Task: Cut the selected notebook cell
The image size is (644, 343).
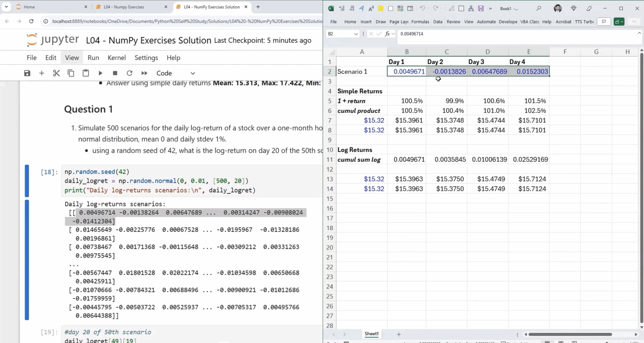Action: [56, 73]
